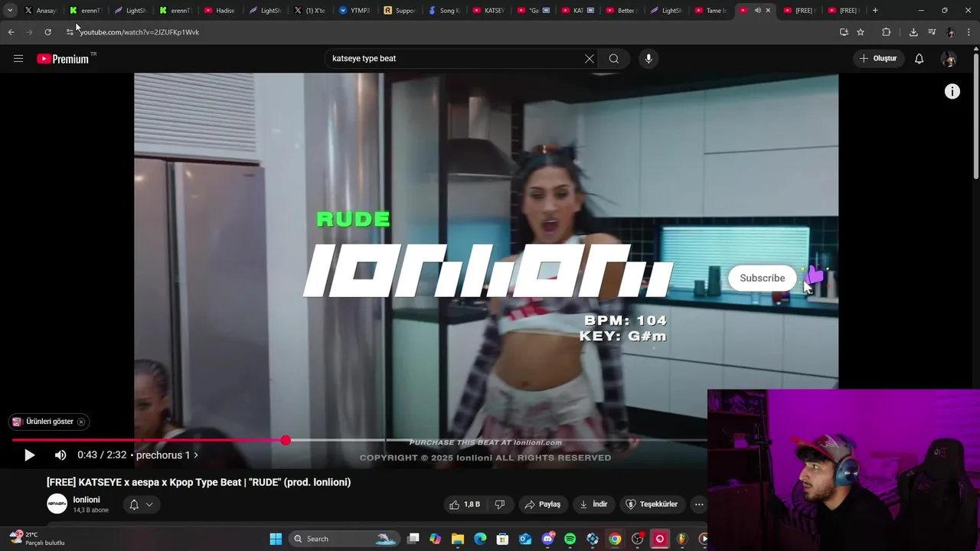Dismiss the Ürünleri göster chip

coord(81,422)
